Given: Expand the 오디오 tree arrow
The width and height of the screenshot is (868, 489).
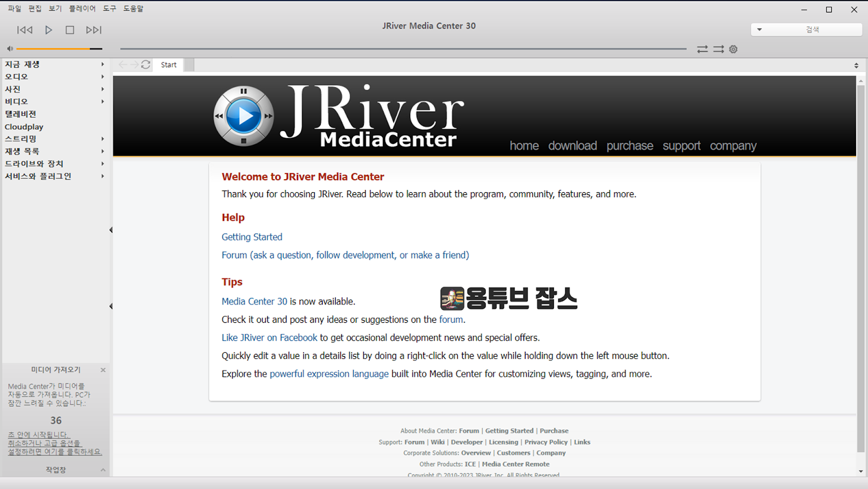Looking at the screenshot, I should 103,77.
